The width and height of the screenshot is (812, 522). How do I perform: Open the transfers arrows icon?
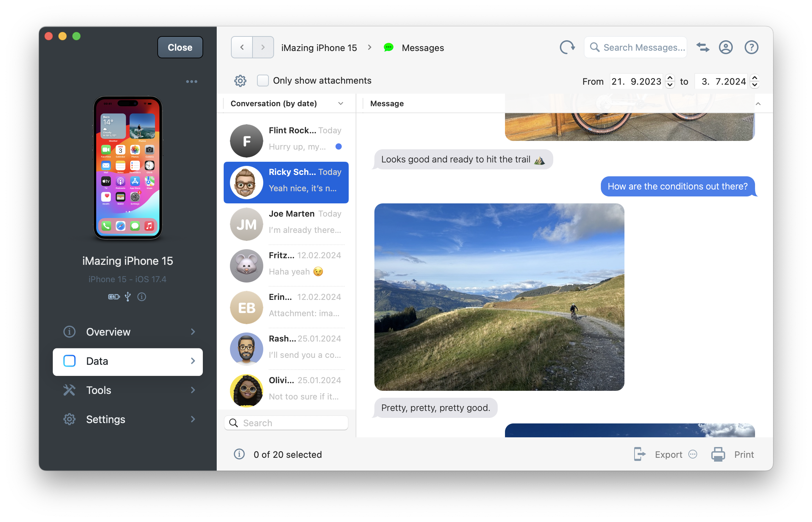pos(703,47)
